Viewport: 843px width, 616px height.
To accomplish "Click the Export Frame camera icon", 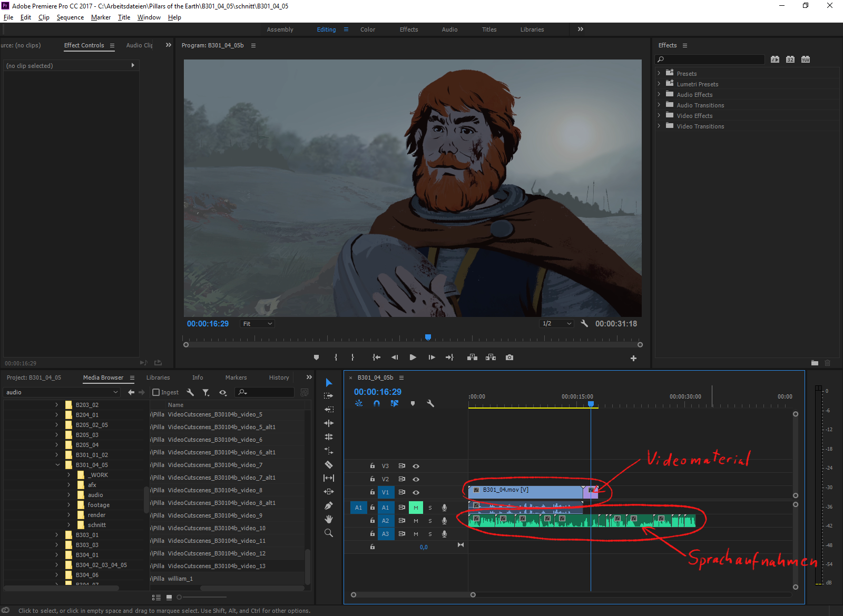I will coord(509,357).
